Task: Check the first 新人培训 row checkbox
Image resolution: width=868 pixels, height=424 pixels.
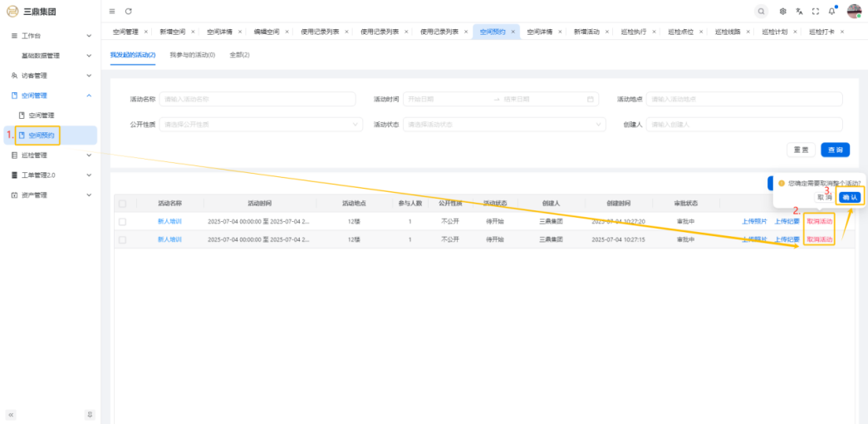Action: [123, 222]
